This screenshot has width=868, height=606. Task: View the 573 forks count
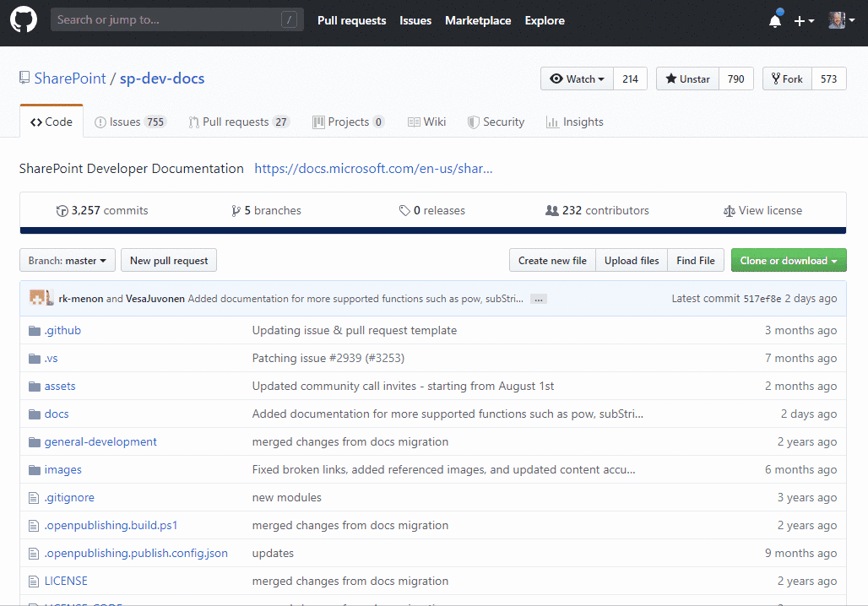click(828, 78)
